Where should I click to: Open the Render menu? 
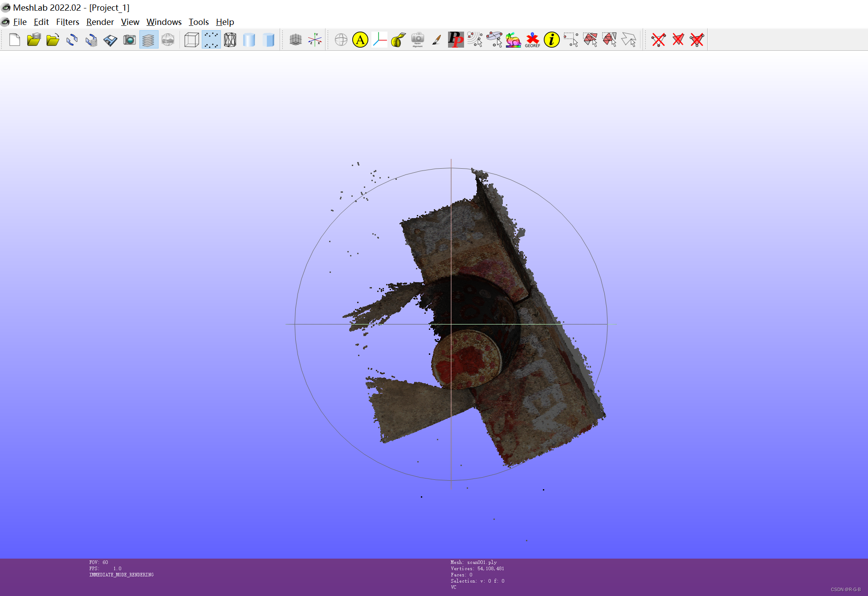pyautogui.click(x=100, y=22)
